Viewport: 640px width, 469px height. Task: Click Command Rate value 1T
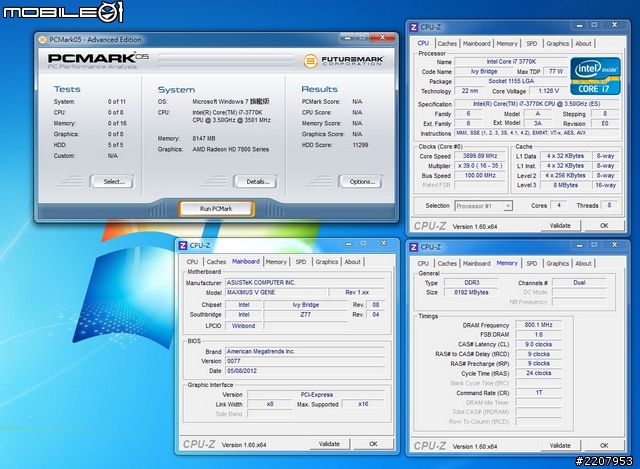click(538, 393)
